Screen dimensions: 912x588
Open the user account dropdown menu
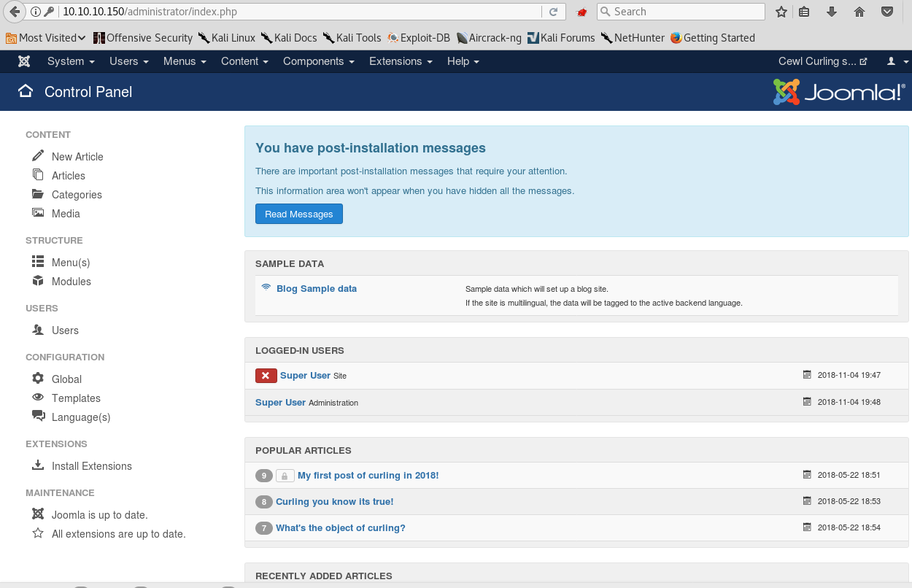point(897,61)
